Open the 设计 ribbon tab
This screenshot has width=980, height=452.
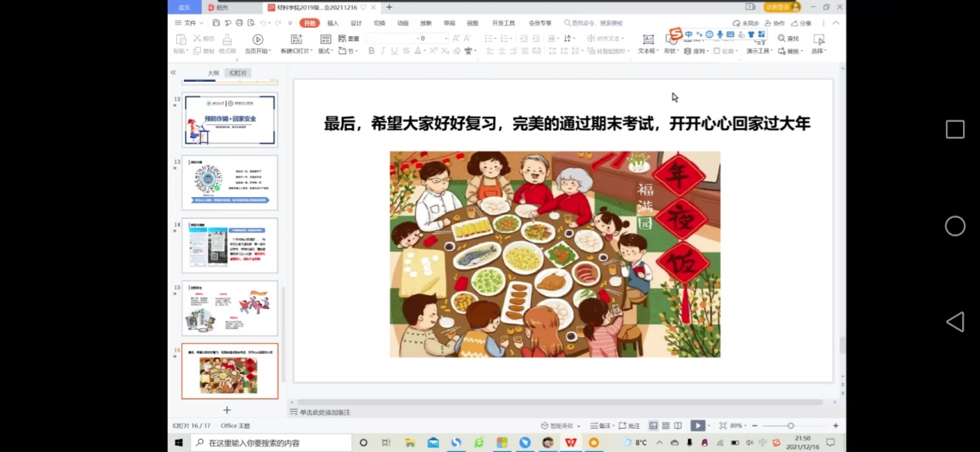click(356, 23)
